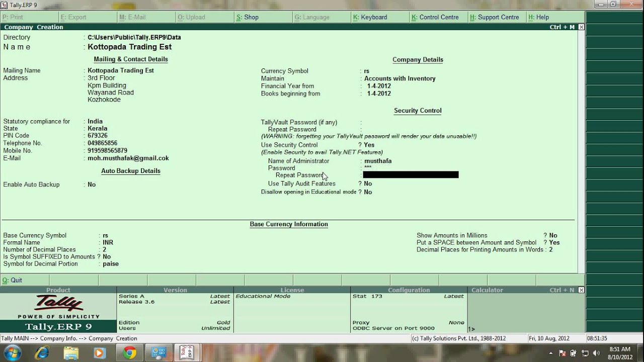Toggle Disallow opening in Educational mode No
The height and width of the screenshot is (362, 644).
pos(368,192)
